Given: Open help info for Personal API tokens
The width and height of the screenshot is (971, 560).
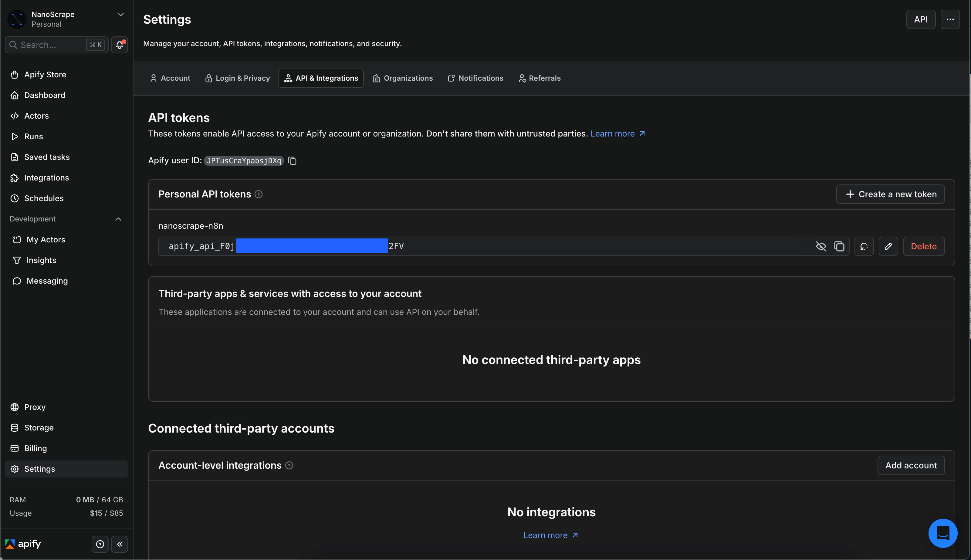Looking at the screenshot, I should [259, 194].
